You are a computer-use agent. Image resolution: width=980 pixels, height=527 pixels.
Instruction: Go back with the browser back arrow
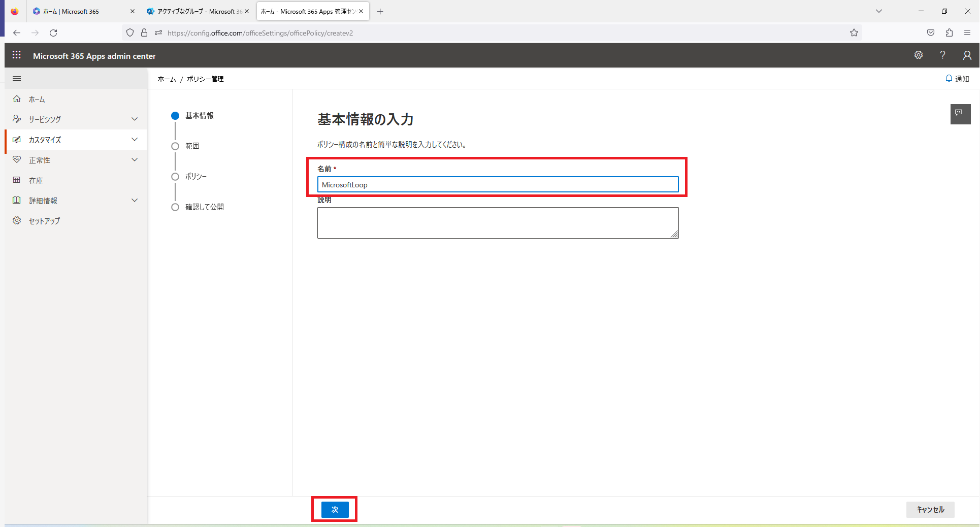click(17, 32)
